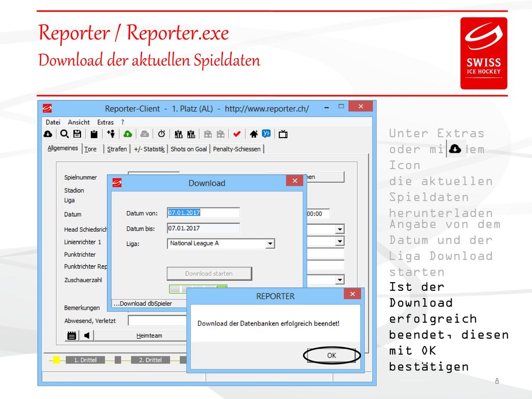532x399 pixels.
Task: Click the "...Download dbSpieler" status text
Action: [143, 303]
